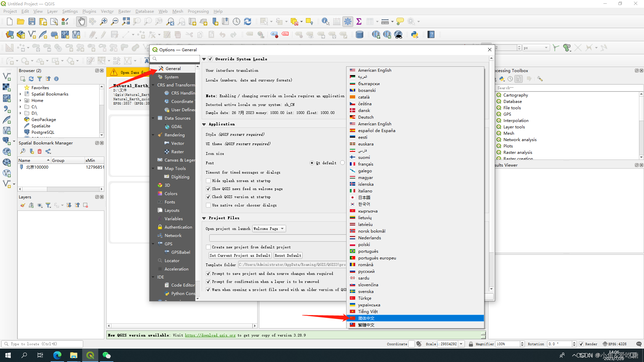644x362 pixels.
Task: Click the Processing Toolbox search field
Action: (x=569, y=88)
